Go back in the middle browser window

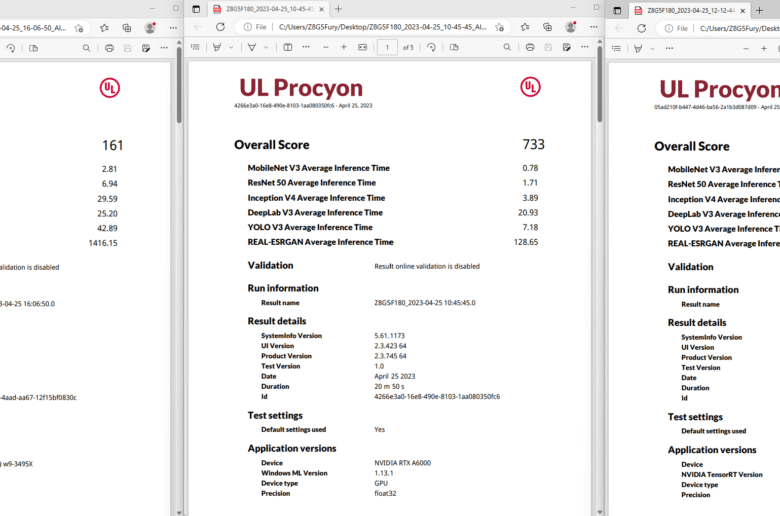(x=198, y=27)
